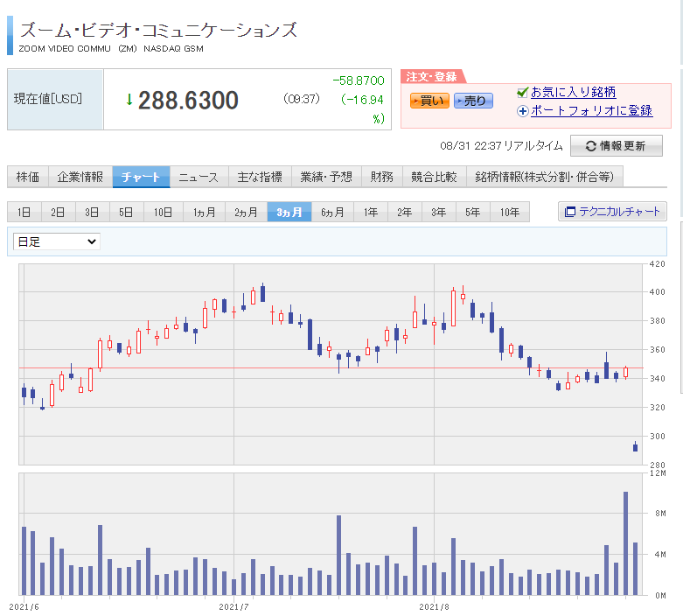Select the 1ヵ月 chart range
The image size is (683, 616).
[x=205, y=212]
